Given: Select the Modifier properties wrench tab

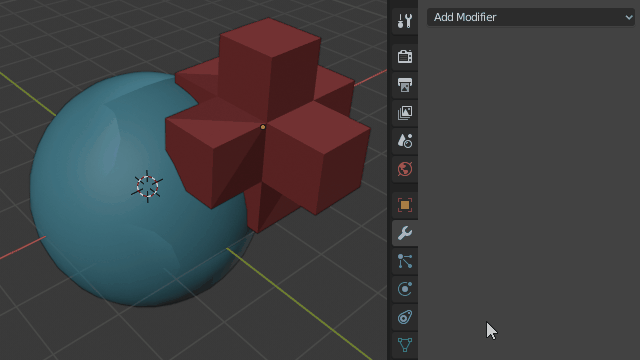Looking at the screenshot, I should coord(404,233).
